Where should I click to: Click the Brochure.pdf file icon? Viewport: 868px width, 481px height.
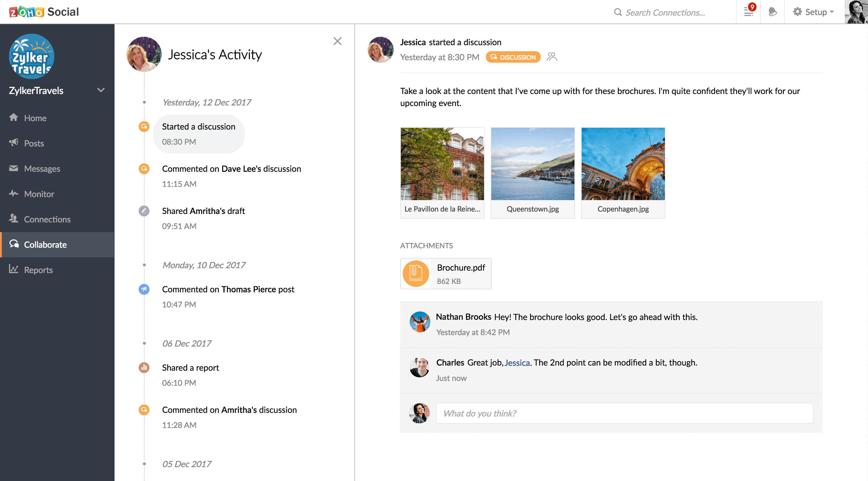[x=416, y=274]
